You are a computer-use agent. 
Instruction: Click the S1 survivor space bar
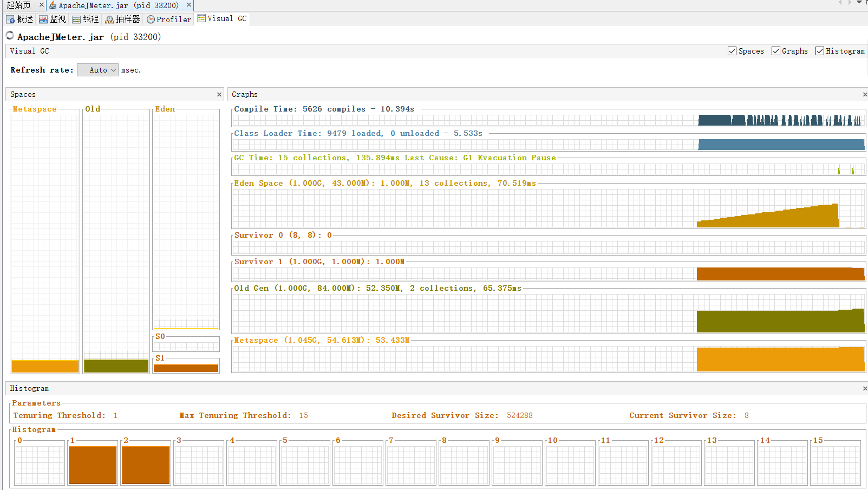click(x=186, y=368)
